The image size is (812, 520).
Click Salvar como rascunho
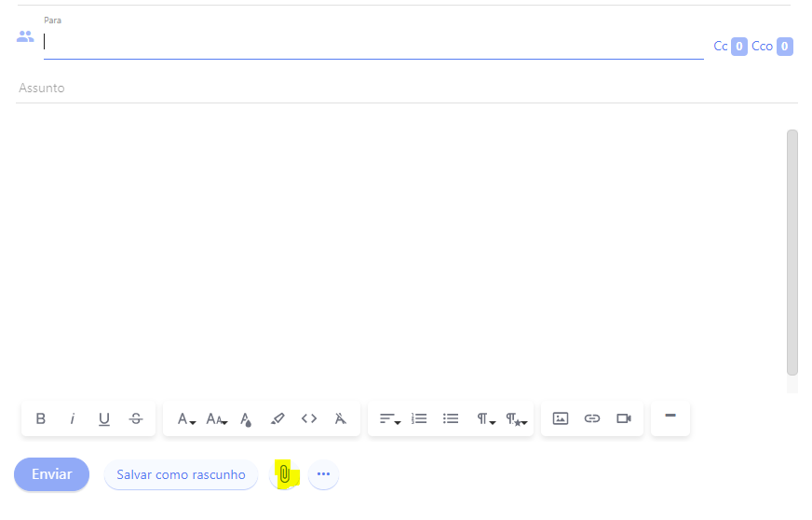[181, 474]
